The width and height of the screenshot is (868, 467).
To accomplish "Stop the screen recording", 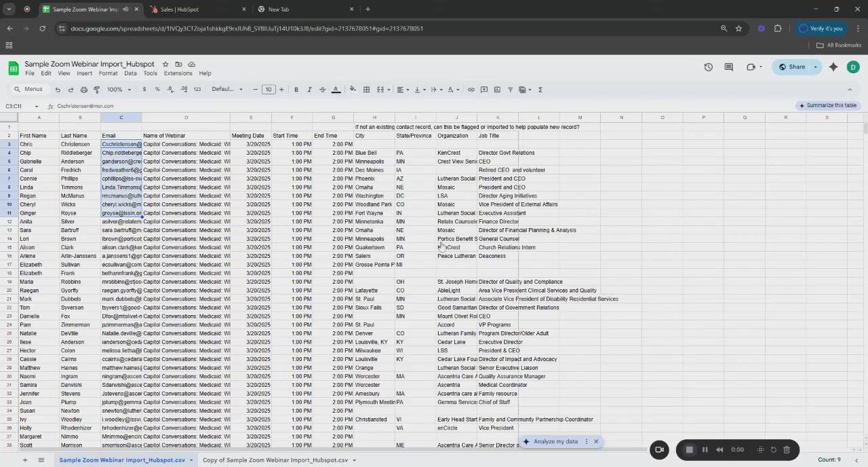I will click(x=689, y=449).
